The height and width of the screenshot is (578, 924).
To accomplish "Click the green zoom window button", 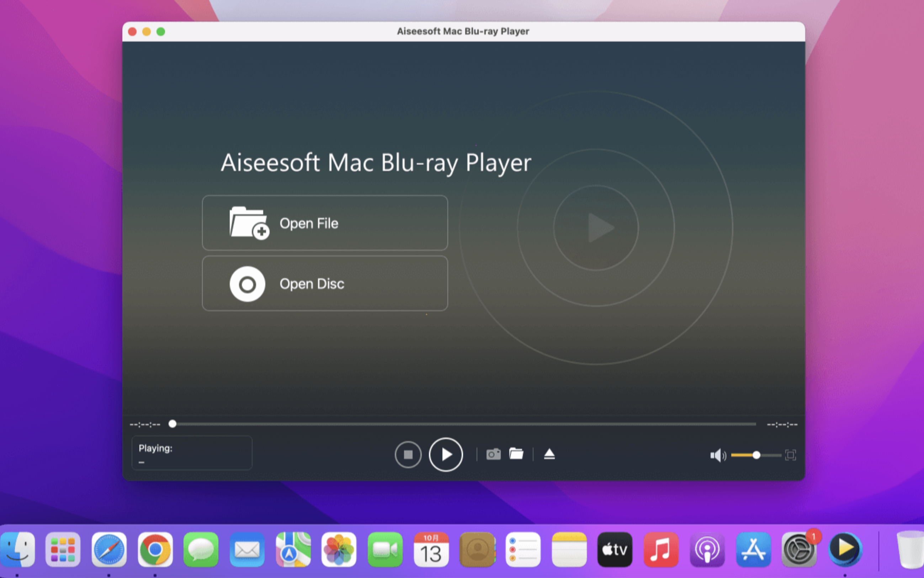I will [x=161, y=32].
